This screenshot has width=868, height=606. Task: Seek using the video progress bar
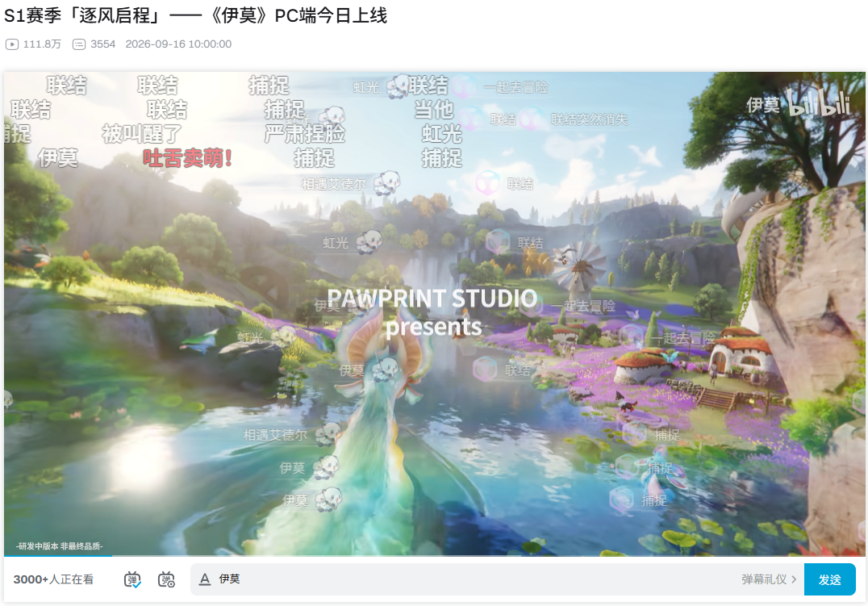435,555
